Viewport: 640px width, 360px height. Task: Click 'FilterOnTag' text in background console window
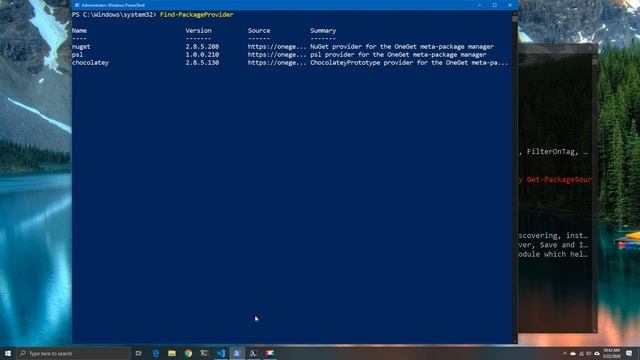[552, 152]
